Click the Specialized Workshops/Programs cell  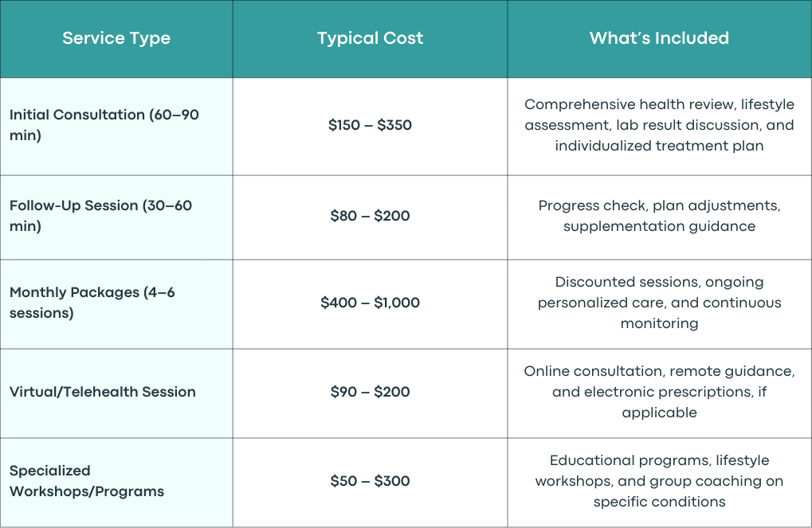(x=116, y=483)
